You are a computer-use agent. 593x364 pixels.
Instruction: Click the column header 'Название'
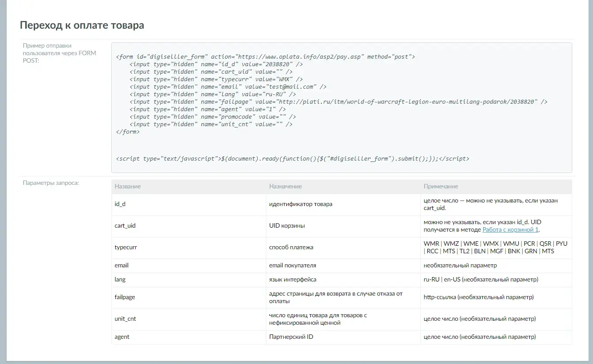[x=128, y=186]
